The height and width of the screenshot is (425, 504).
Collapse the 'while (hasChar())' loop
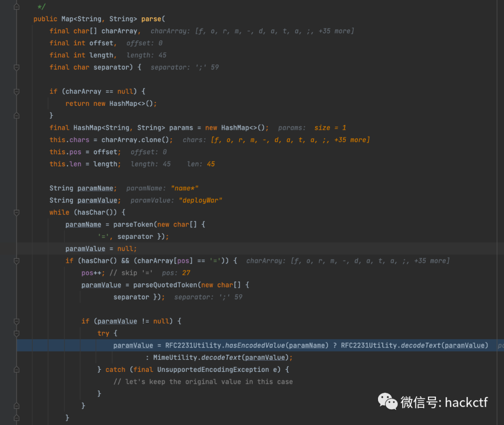[x=17, y=212]
